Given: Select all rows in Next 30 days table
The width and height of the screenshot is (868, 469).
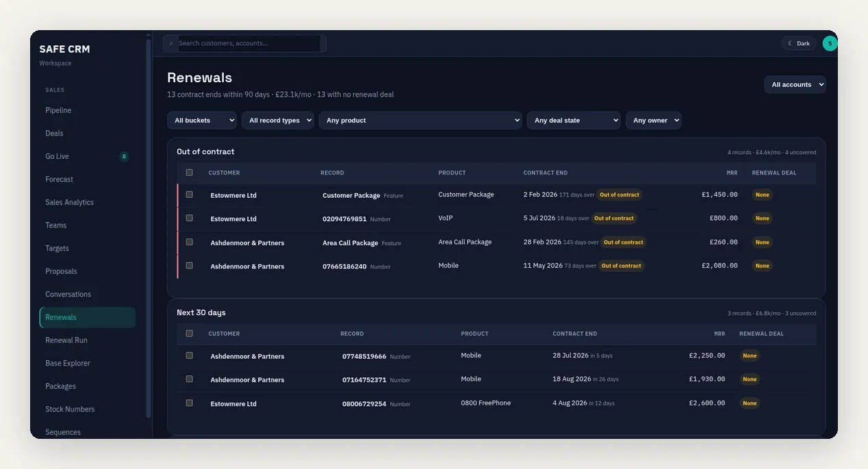Looking at the screenshot, I should tap(190, 333).
